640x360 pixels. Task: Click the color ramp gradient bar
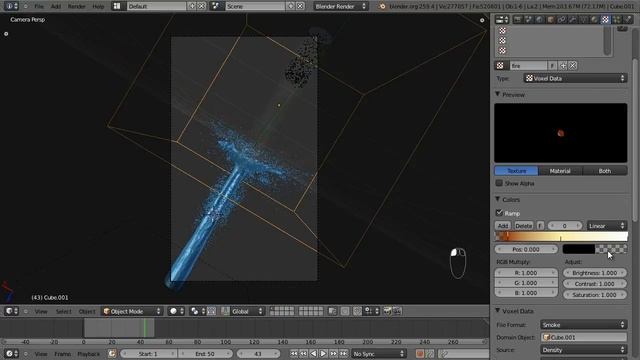click(x=561, y=236)
